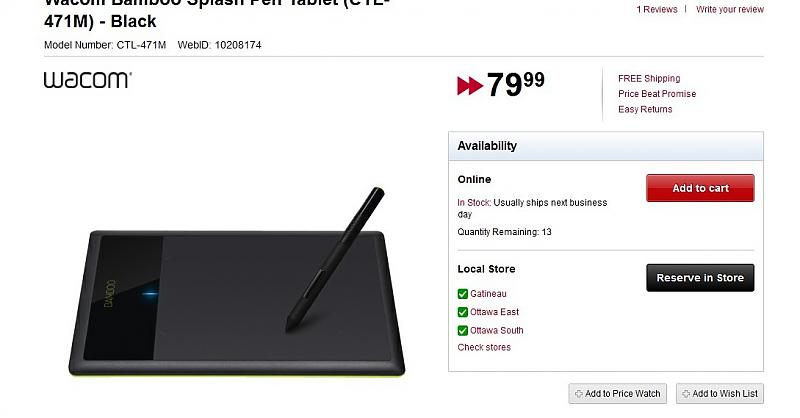Click the Ottawa East green checkmark icon
This screenshot has width=800, height=418.
tap(463, 312)
